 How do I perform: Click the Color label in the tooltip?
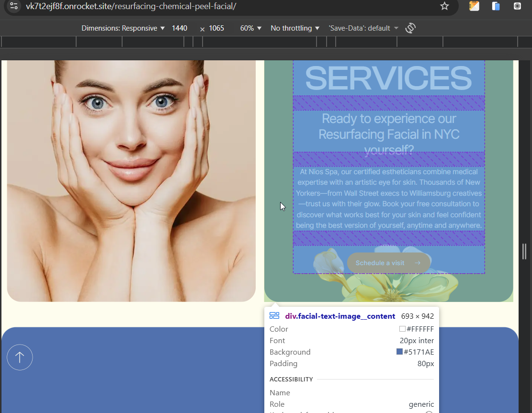[x=279, y=329]
